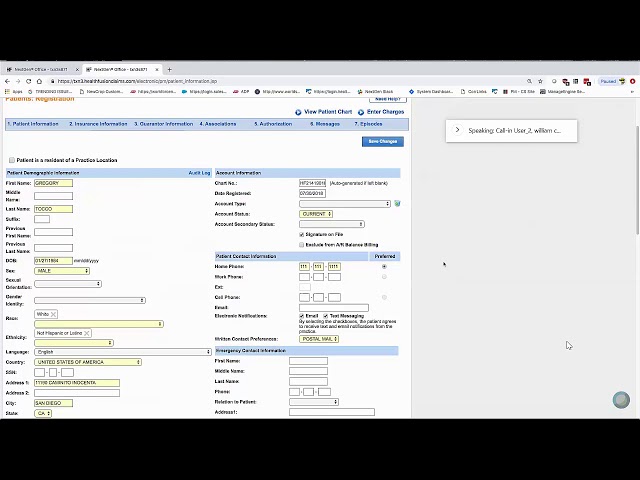This screenshot has height=480, width=640.
Task: Toggle the Signature on File checkbox
Action: (302, 235)
